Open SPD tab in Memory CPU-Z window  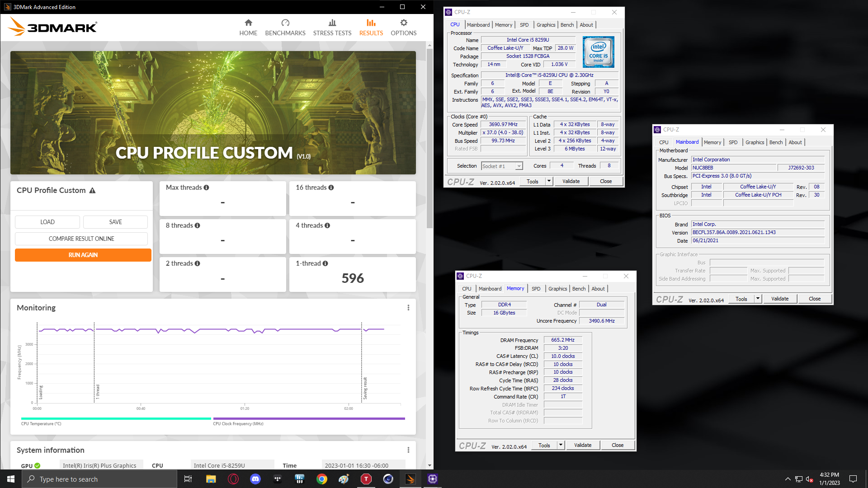coord(536,289)
